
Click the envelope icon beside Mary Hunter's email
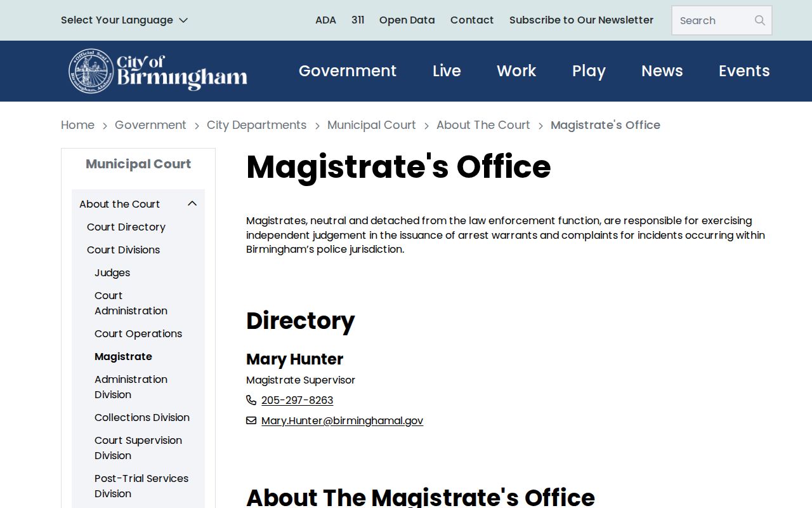coord(251,420)
